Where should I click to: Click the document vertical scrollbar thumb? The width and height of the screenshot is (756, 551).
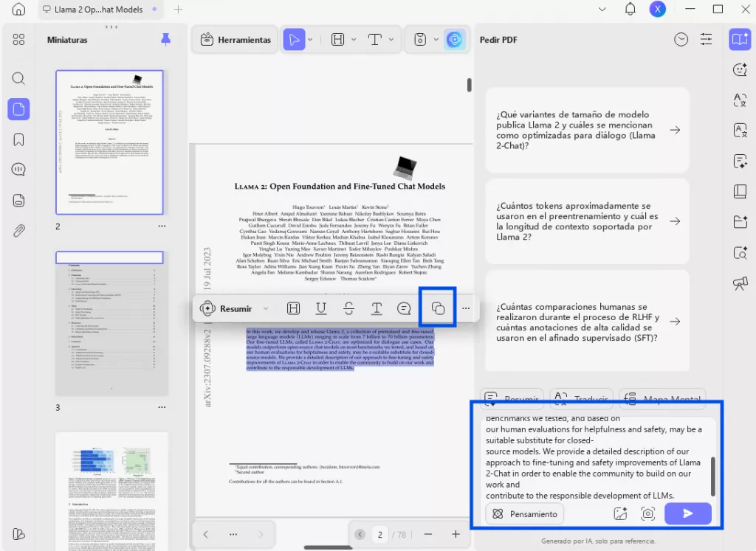click(x=469, y=85)
